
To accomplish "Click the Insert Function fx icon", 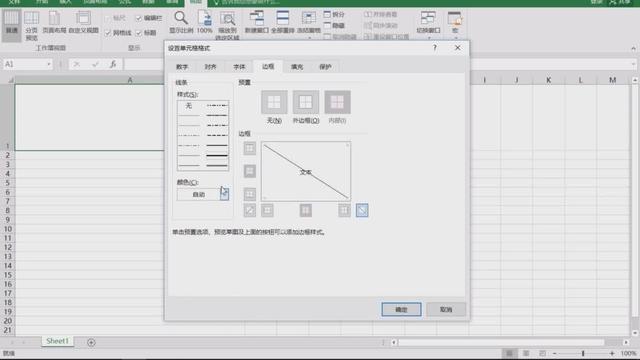I will tap(113, 64).
